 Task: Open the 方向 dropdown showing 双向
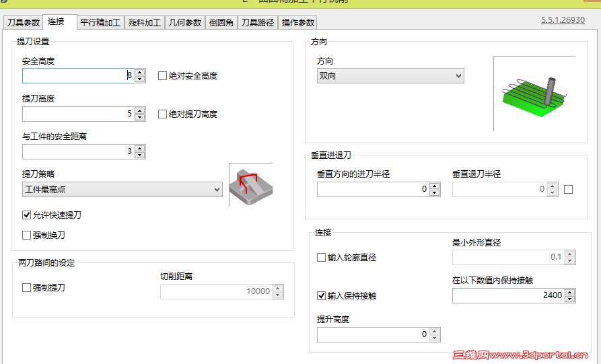[390, 76]
